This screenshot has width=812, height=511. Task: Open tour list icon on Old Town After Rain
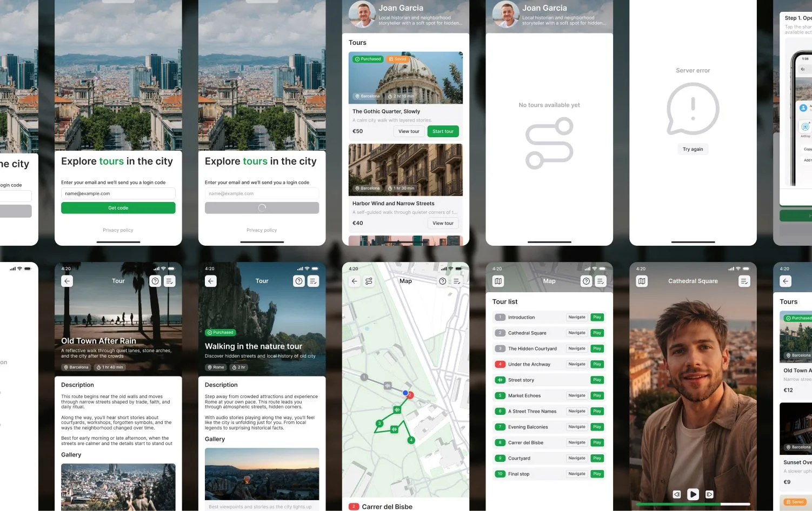tap(170, 281)
